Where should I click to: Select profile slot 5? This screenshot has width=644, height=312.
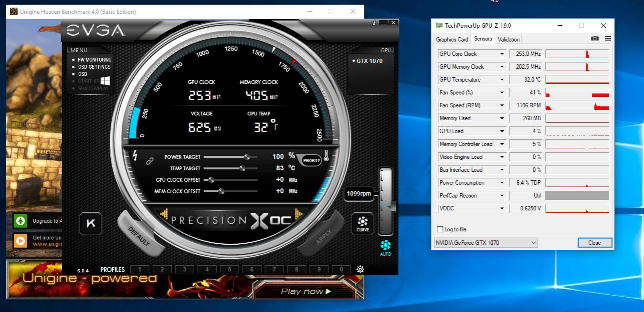pyautogui.click(x=229, y=270)
